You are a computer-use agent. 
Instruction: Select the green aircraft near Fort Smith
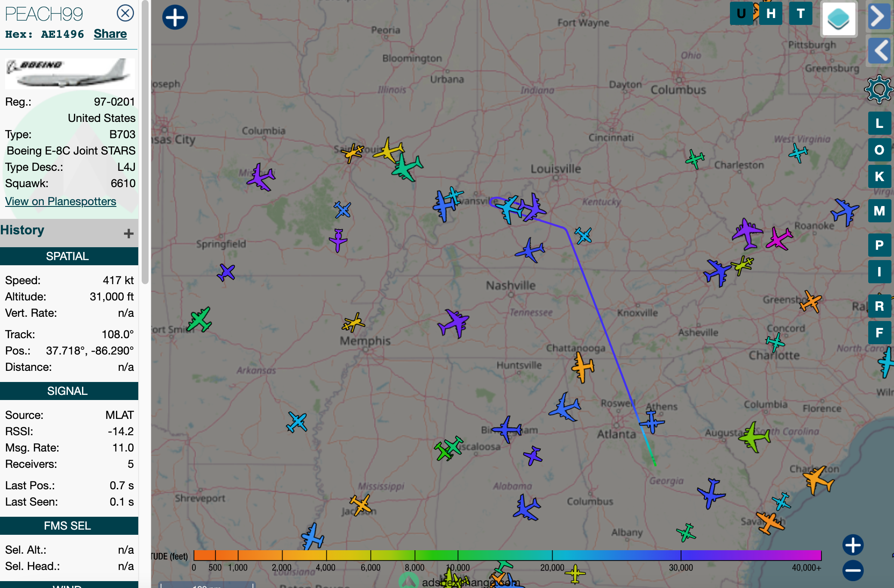click(200, 320)
